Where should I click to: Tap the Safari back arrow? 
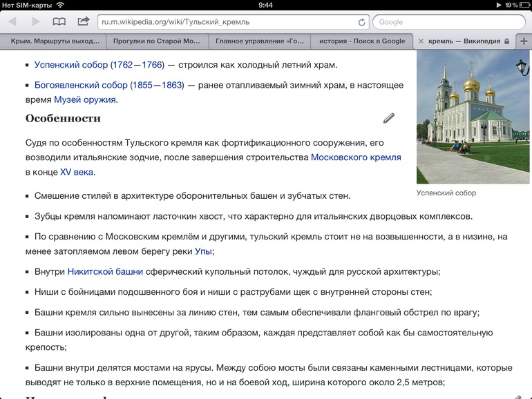[x=12, y=22]
